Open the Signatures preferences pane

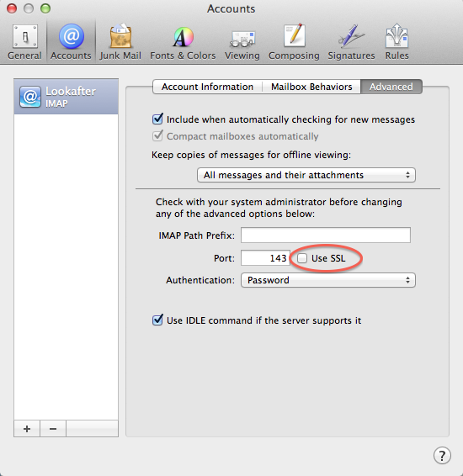pyautogui.click(x=351, y=41)
